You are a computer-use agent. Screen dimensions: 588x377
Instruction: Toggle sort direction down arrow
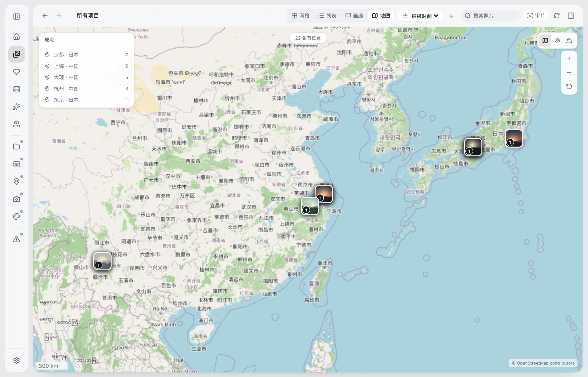point(451,16)
